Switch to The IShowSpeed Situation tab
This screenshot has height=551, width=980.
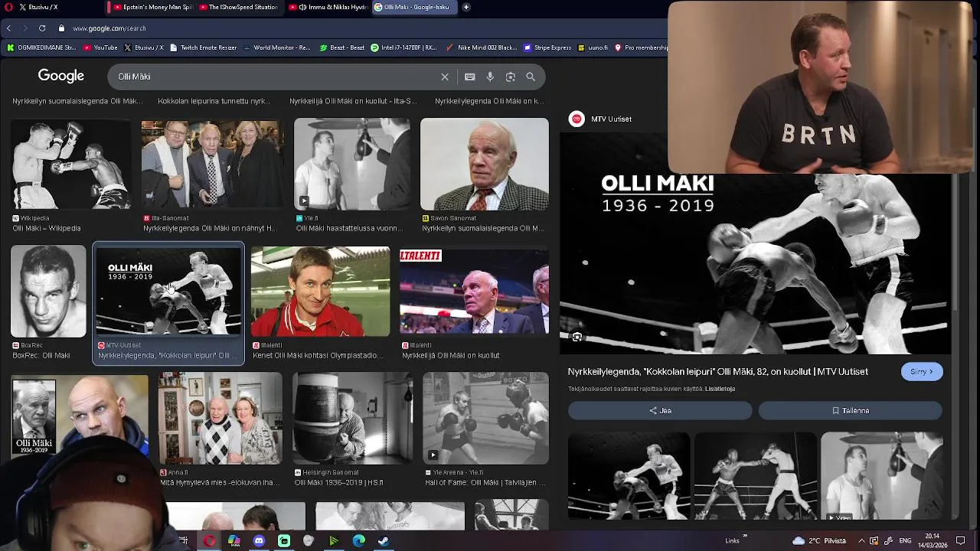tap(238, 7)
